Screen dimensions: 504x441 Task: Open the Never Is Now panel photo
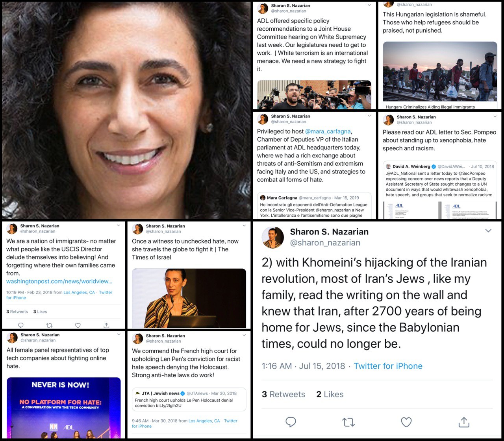64,408
